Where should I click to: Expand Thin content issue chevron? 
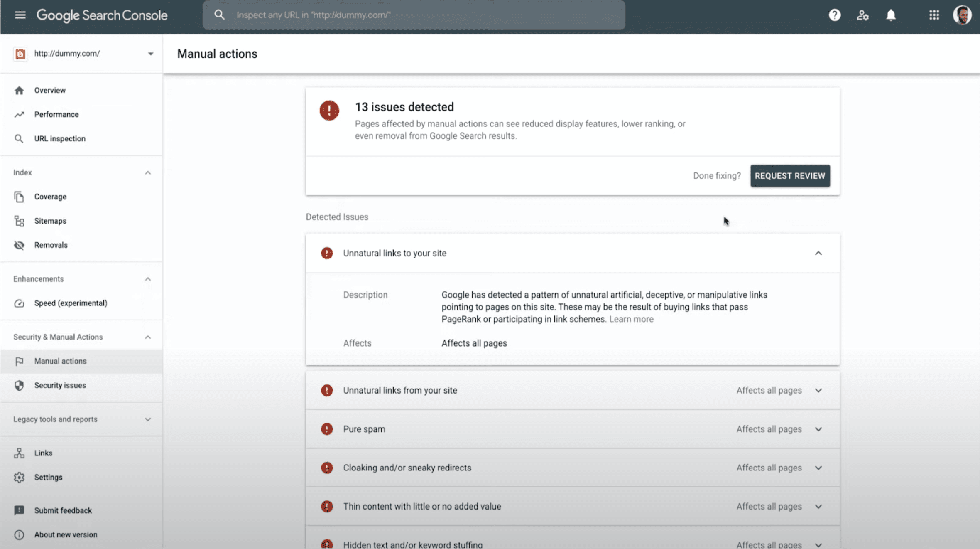click(x=818, y=506)
